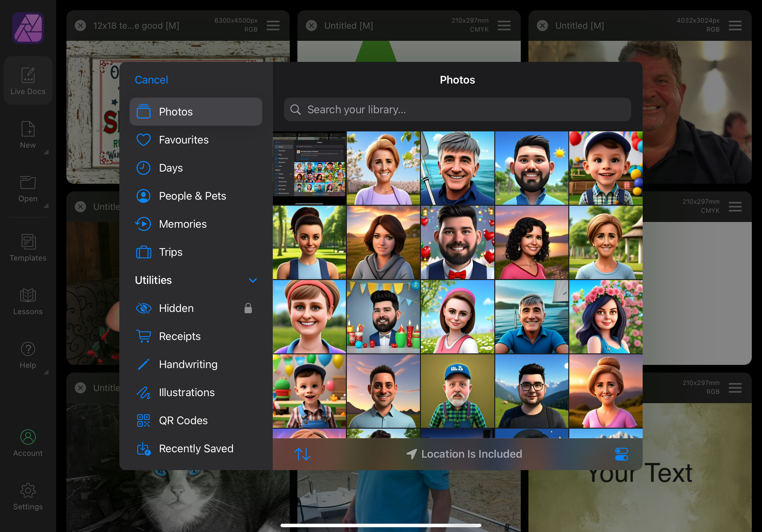Viewport: 762px width, 532px height.
Task: Close the 210x297mm CMYK Untitled document
Action: [x=311, y=26]
